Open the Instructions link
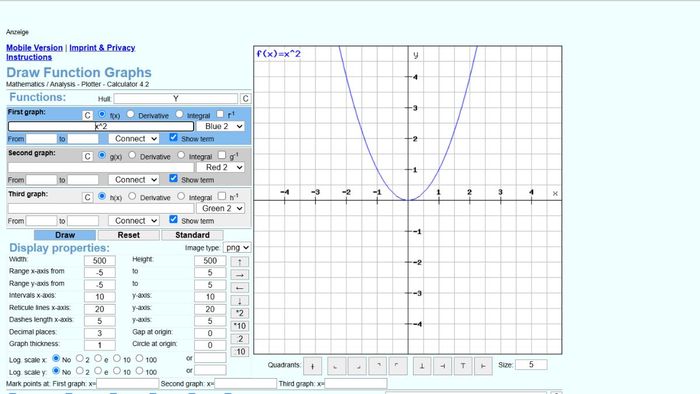The height and width of the screenshot is (394, 700). click(29, 57)
